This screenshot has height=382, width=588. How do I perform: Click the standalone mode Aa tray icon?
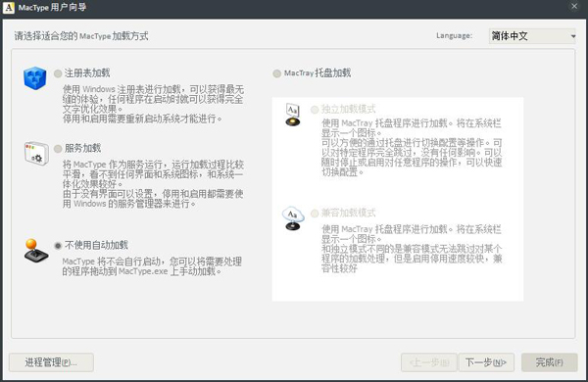pos(292,115)
